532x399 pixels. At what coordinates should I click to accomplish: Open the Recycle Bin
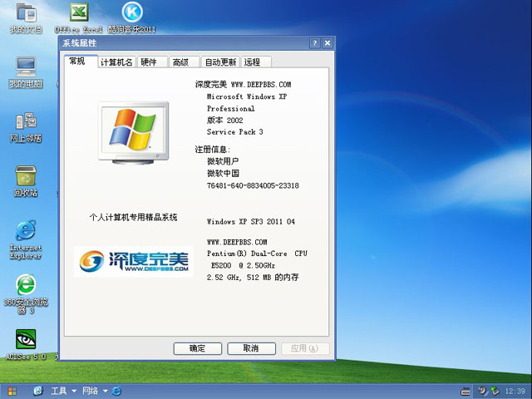[25, 177]
